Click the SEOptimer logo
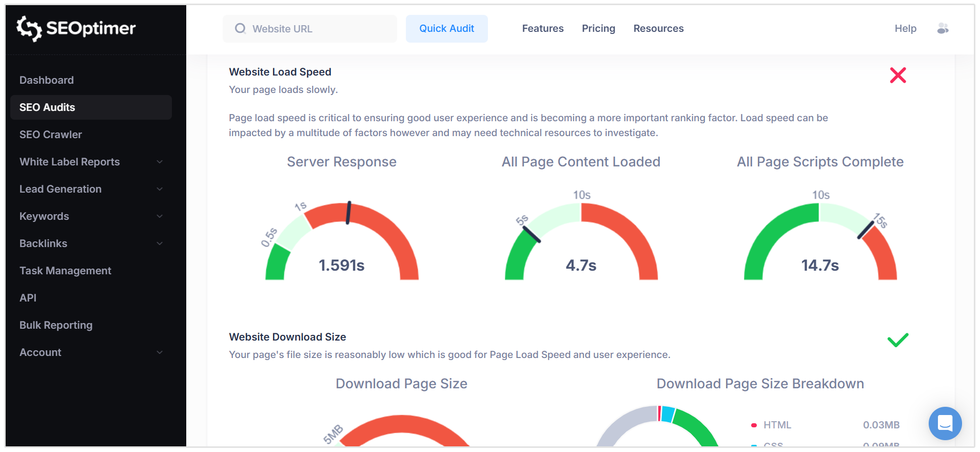The width and height of the screenshot is (980, 452). coord(76,28)
